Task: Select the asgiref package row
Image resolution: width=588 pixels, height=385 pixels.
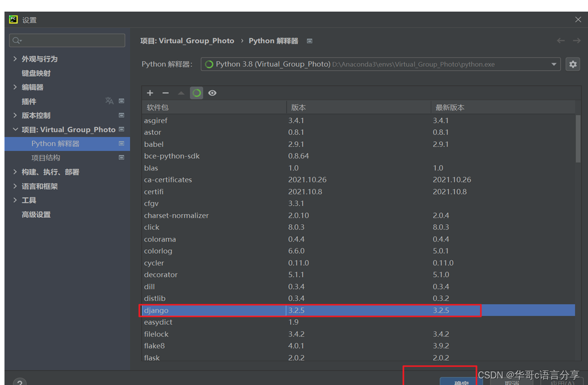Action: [x=358, y=120]
